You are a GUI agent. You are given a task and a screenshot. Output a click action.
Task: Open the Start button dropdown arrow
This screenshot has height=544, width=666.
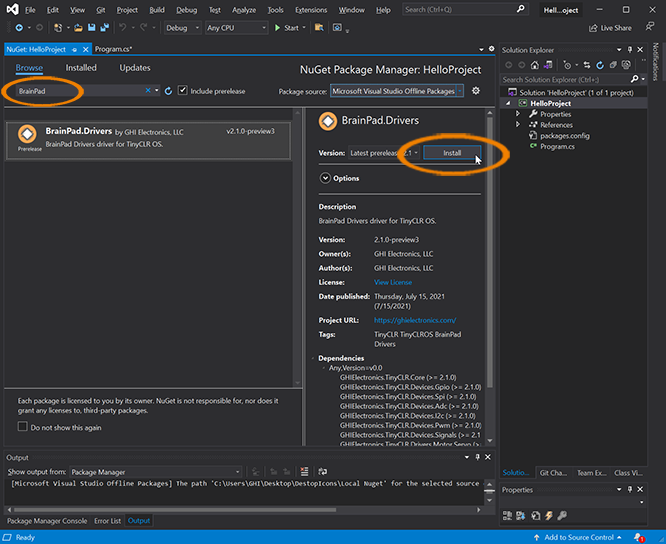point(304,28)
